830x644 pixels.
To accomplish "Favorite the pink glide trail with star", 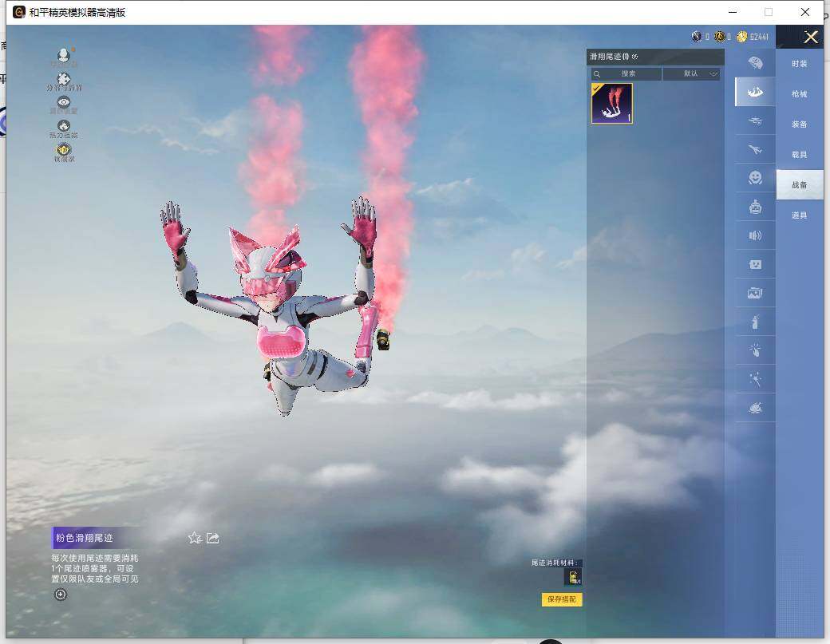I will [x=194, y=538].
